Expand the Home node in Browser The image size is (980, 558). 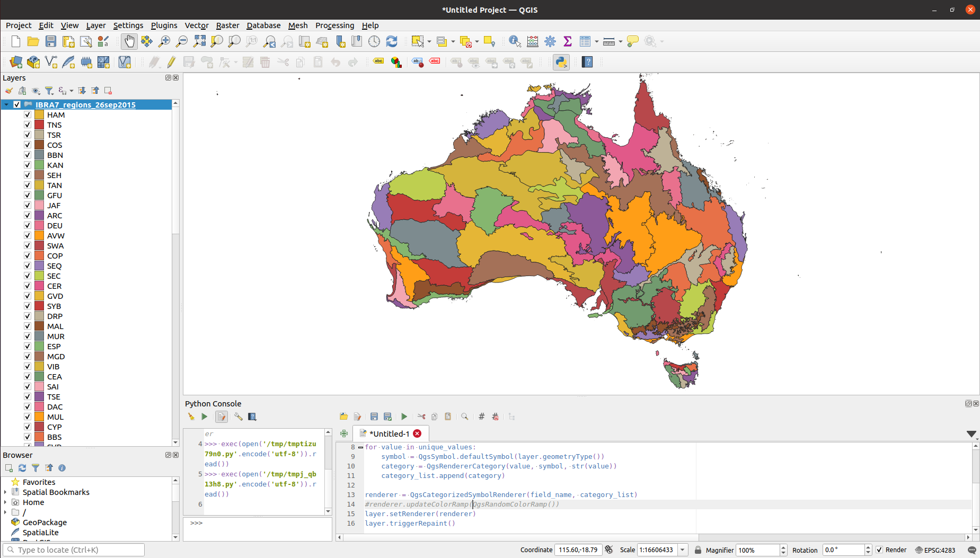tap(5, 502)
